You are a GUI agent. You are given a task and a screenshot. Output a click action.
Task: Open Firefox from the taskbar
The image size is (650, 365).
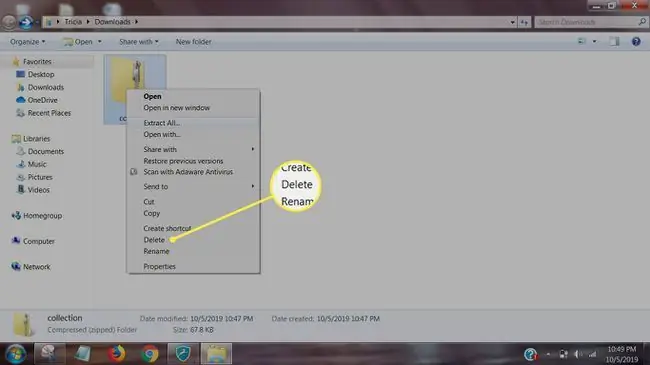tap(116, 354)
